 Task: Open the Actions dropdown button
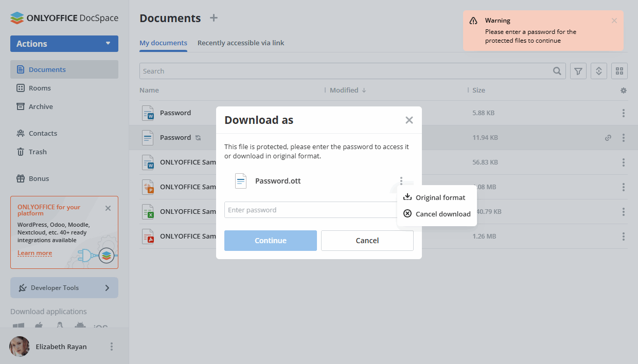coord(64,44)
